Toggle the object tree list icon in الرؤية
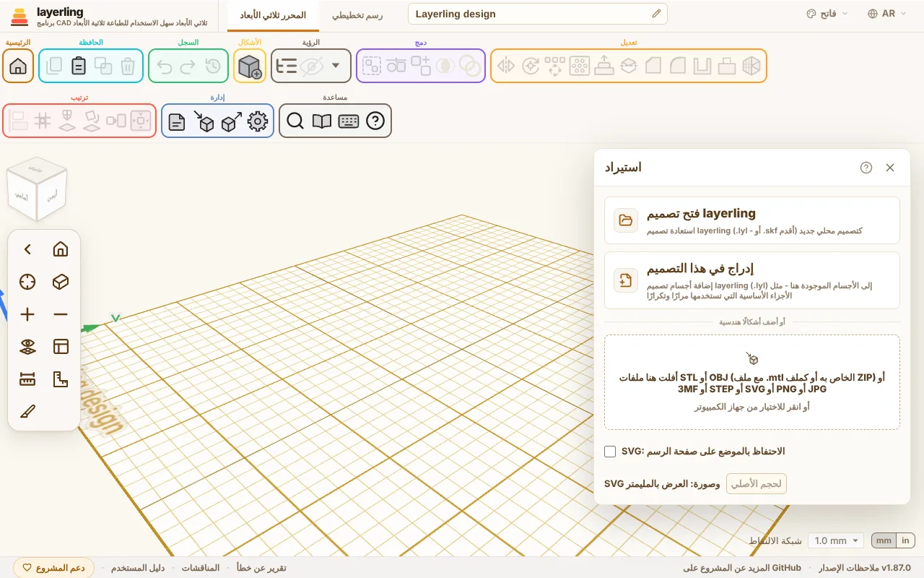924x578 pixels. coord(287,66)
